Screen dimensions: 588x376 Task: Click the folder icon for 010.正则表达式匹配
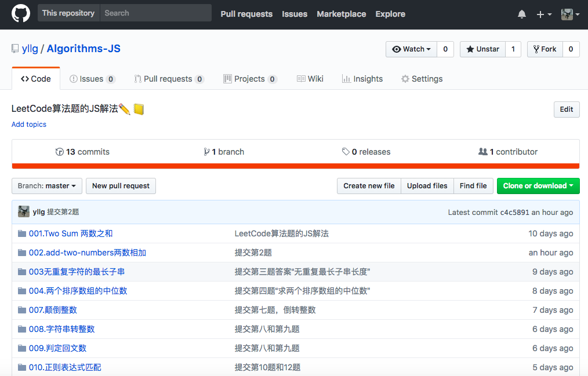pos(22,367)
